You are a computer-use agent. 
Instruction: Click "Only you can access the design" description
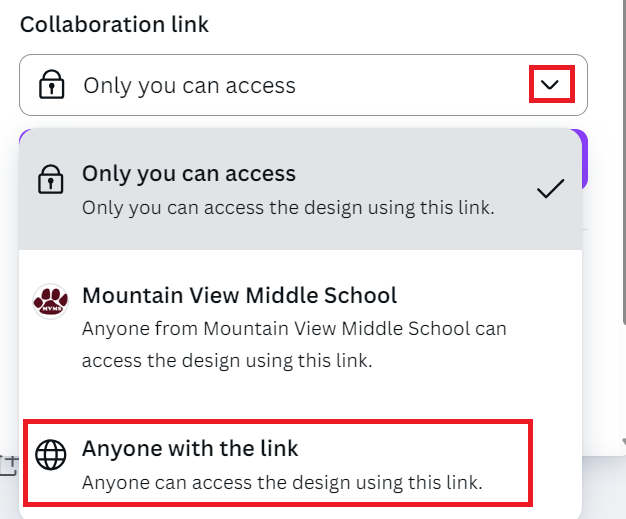(x=288, y=208)
